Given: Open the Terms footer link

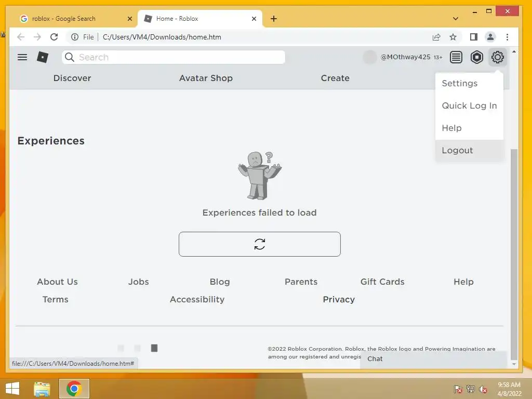Looking at the screenshot, I should tap(55, 299).
